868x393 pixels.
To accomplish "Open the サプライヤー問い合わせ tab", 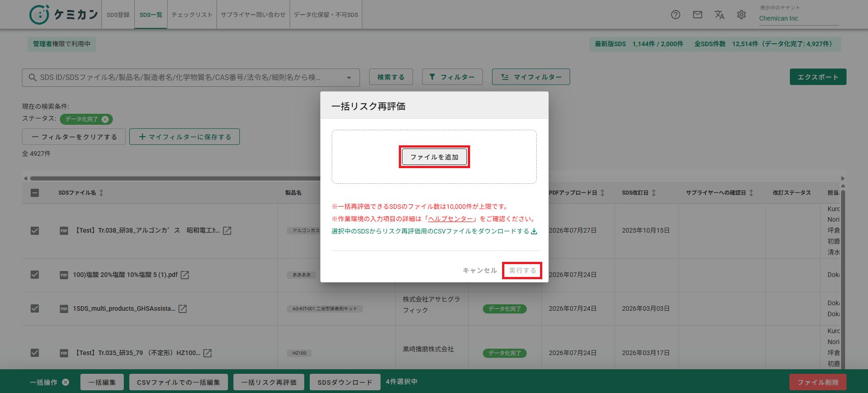I will [x=253, y=15].
